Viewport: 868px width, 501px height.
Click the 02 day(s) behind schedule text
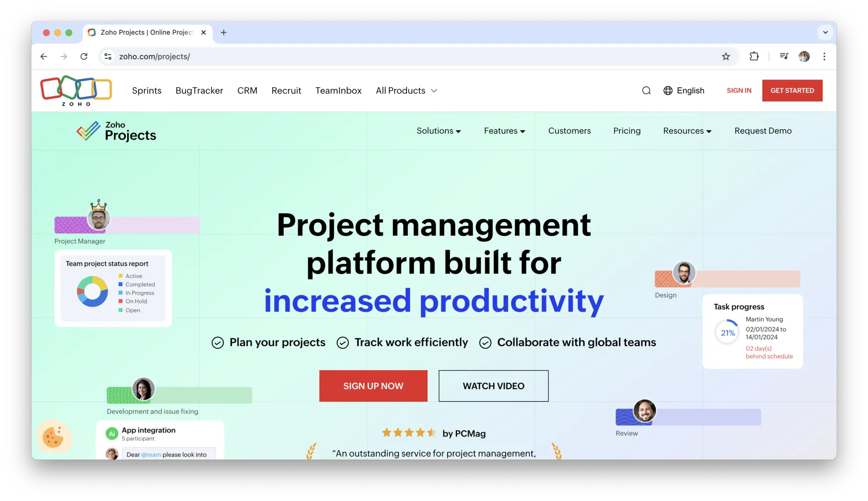click(769, 352)
